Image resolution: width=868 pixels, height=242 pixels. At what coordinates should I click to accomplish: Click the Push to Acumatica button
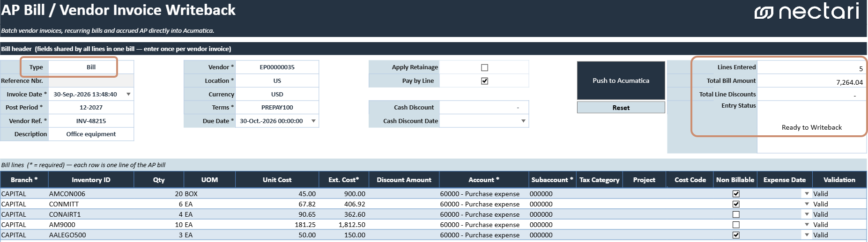click(621, 81)
